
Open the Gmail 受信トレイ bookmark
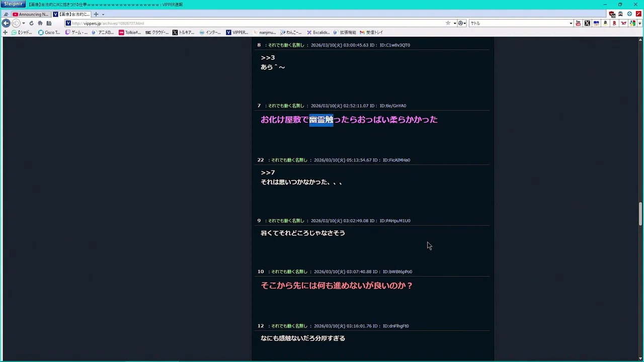tap(371, 32)
